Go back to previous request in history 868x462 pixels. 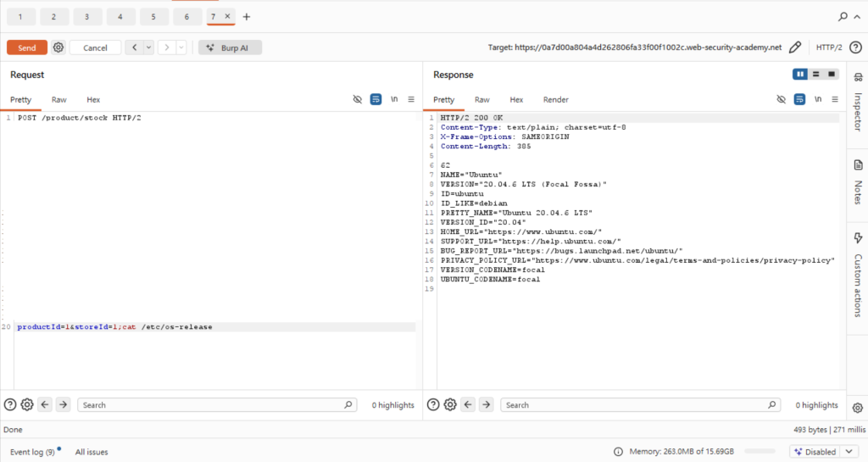tap(134, 47)
